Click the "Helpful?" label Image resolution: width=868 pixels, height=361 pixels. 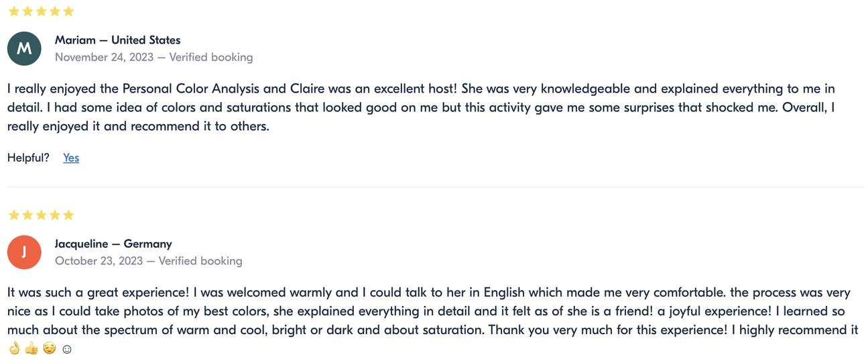point(28,158)
